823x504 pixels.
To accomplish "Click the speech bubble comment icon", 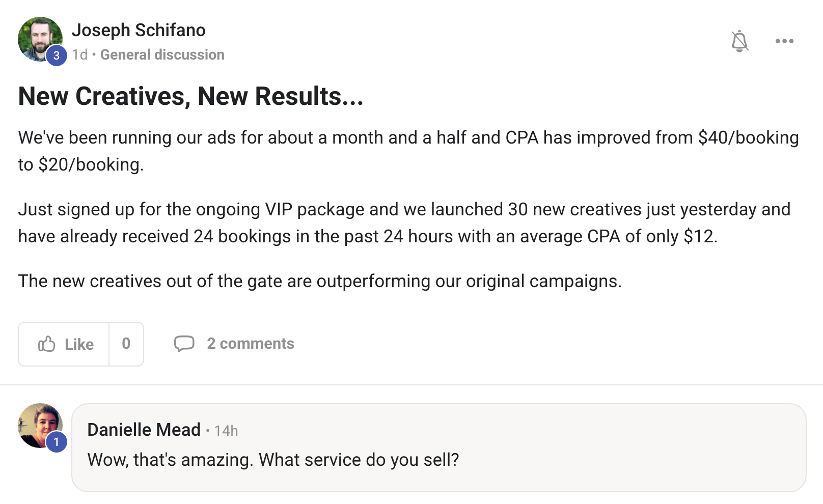I will click(184, 344).
